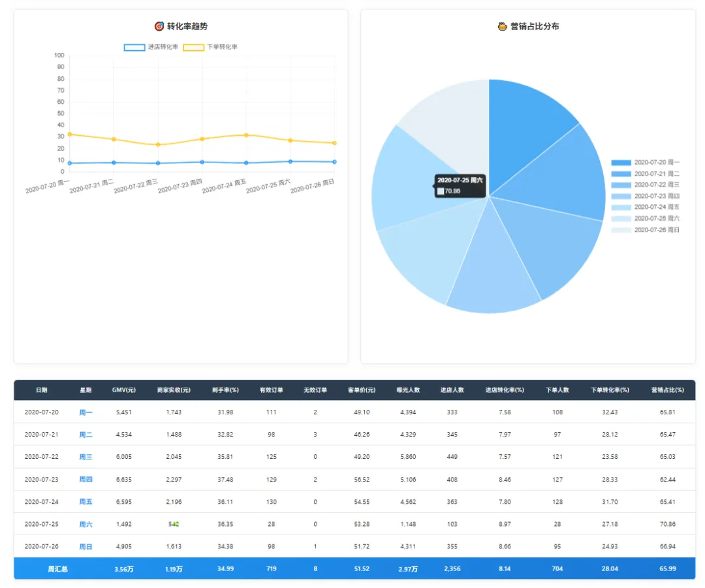Click 进店转化率 value 8.97
The width and height of the screenshot is (705, 588).
[x=505, y=524]
